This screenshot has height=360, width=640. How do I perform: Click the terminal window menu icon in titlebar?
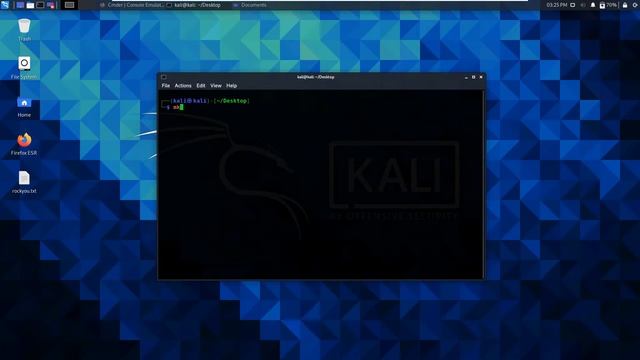point(164,77)
